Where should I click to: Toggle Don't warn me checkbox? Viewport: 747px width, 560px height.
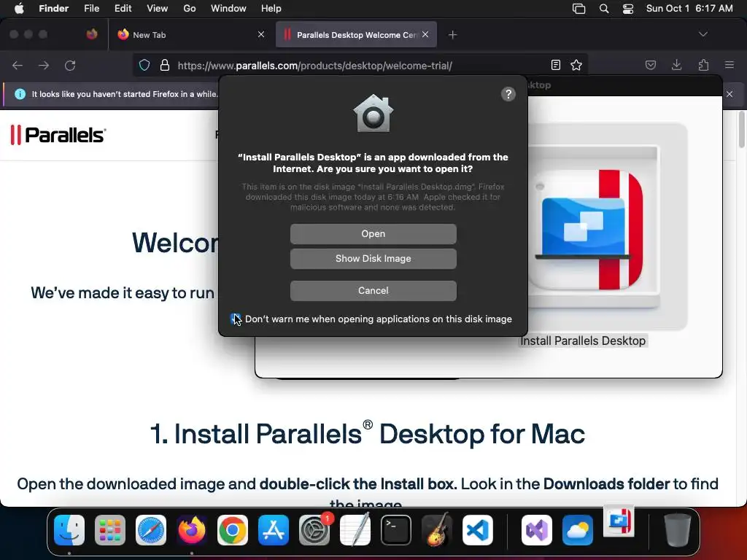coord(236,319)
